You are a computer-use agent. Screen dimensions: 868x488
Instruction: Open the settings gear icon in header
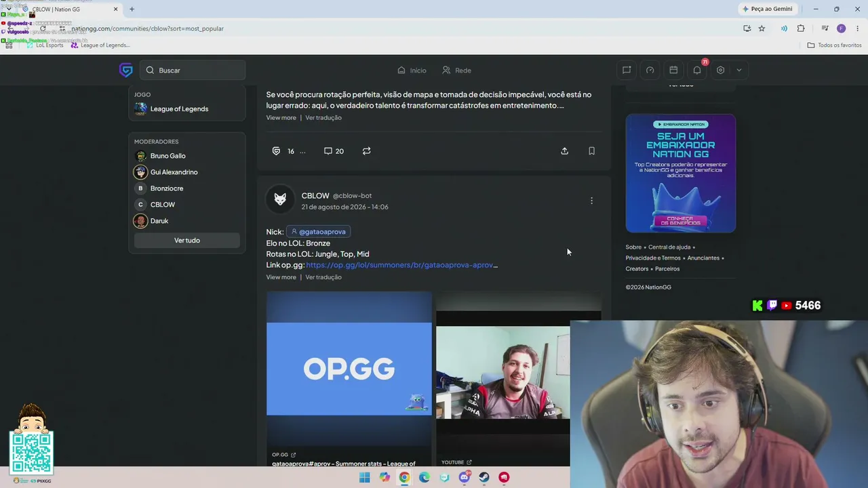pos(720,70)
